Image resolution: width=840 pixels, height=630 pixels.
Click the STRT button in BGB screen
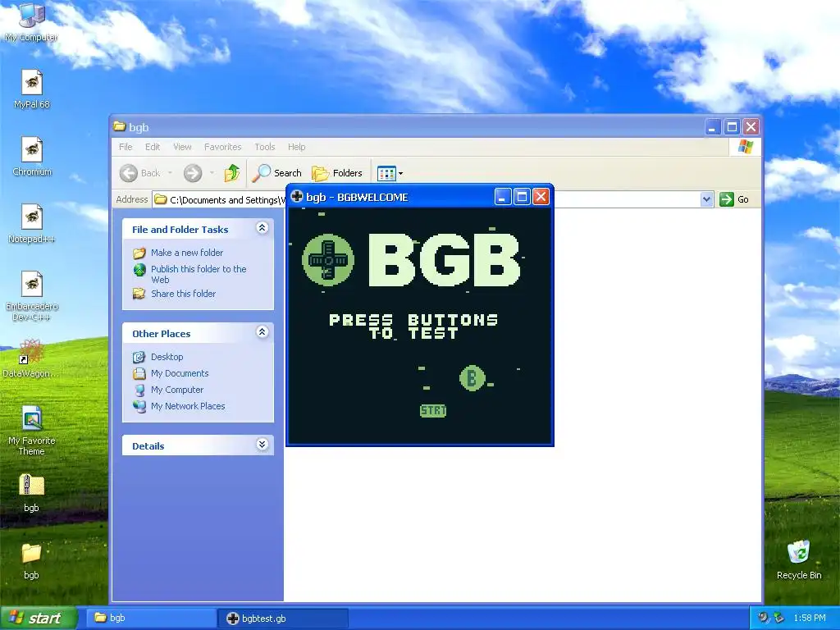pos(433,410)
